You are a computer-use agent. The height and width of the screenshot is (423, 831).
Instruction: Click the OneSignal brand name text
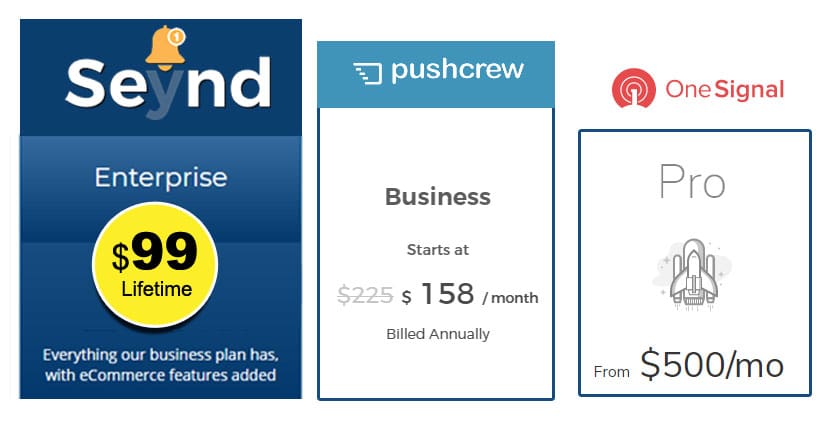pos(725,89)
